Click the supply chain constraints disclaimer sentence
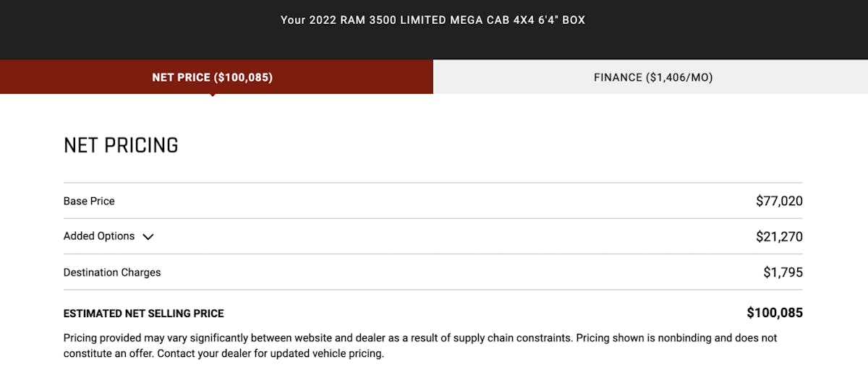The height and width of the screenshot is (380, 868). click(x=318, y=337)
